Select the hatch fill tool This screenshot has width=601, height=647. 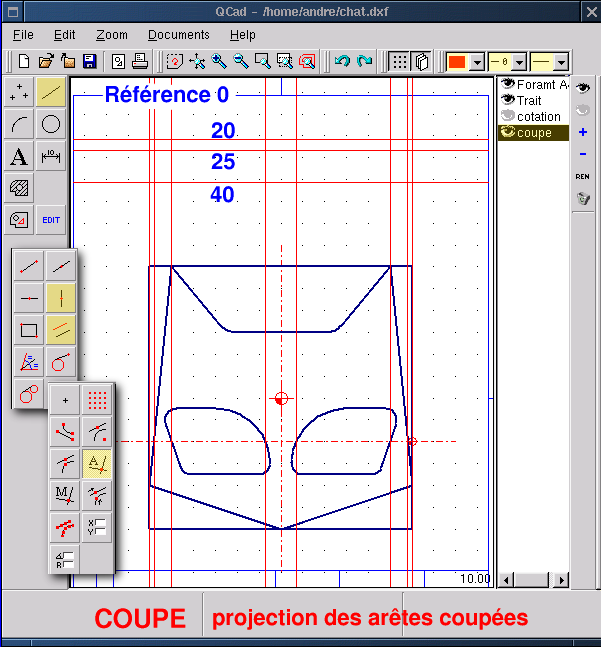18,188
